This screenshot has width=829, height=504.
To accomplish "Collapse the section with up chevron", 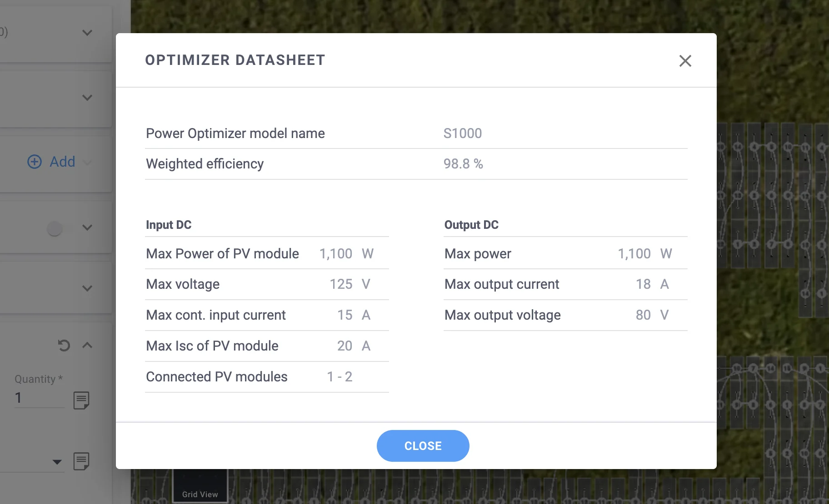I will point(87,346).
